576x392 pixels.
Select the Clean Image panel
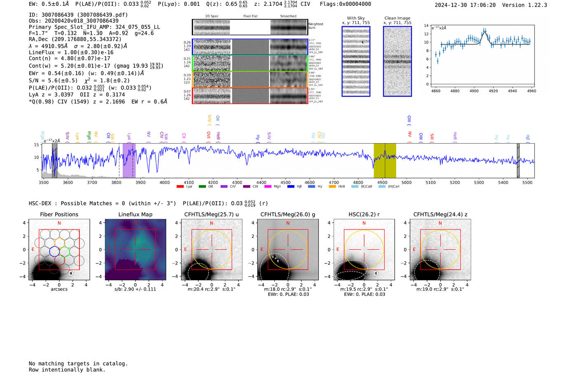click(397, 61)
